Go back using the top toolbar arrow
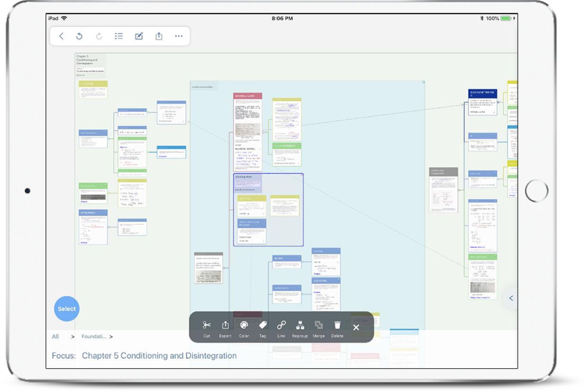The image size is (588, 392). (x=61, y=36)
